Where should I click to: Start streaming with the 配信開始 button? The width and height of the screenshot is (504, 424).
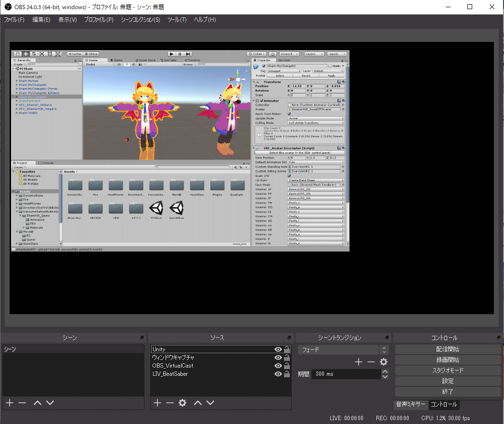(448, 349)
